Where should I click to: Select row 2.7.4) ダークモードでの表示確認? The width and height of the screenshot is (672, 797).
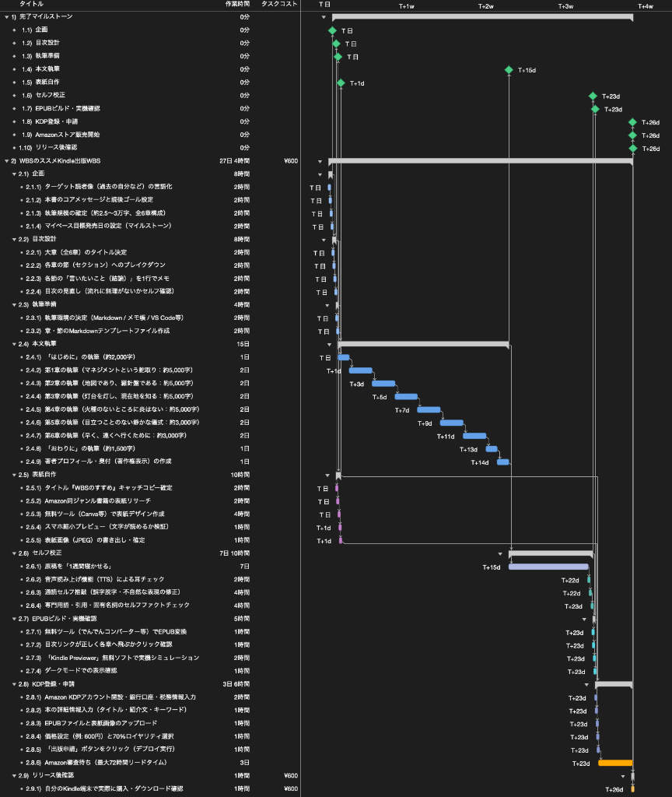click(150, 671)
